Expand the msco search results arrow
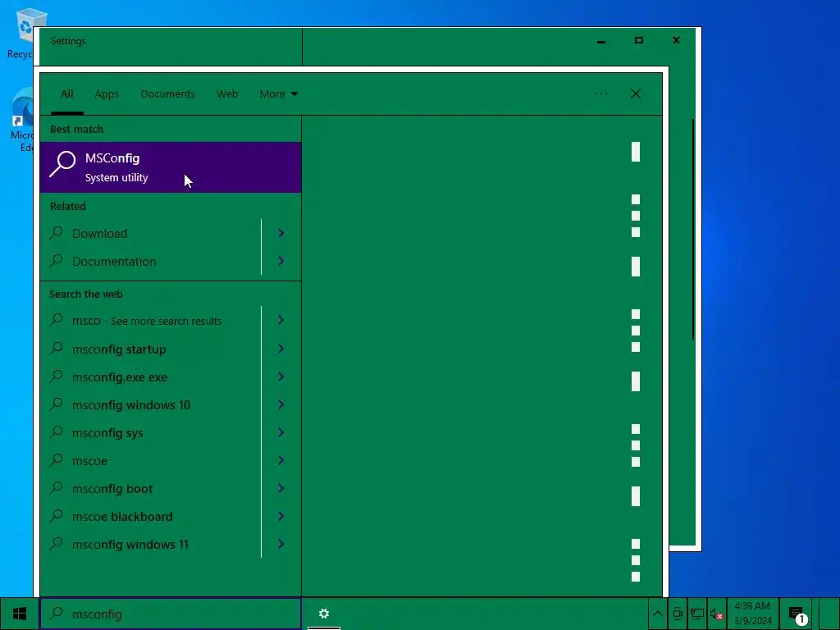The image size is (840, 630). (281, 321)
